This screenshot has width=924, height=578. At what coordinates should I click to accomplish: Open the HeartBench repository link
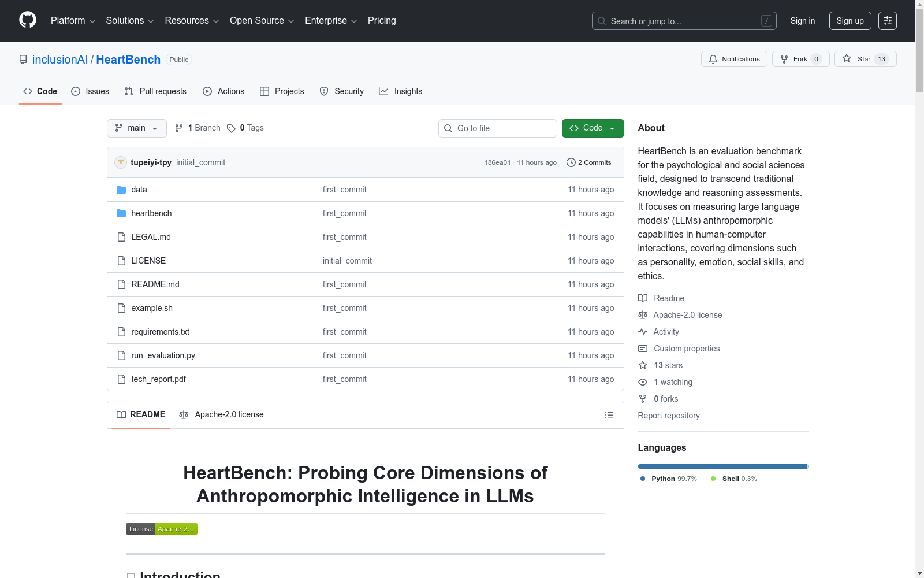coord(128,60)
